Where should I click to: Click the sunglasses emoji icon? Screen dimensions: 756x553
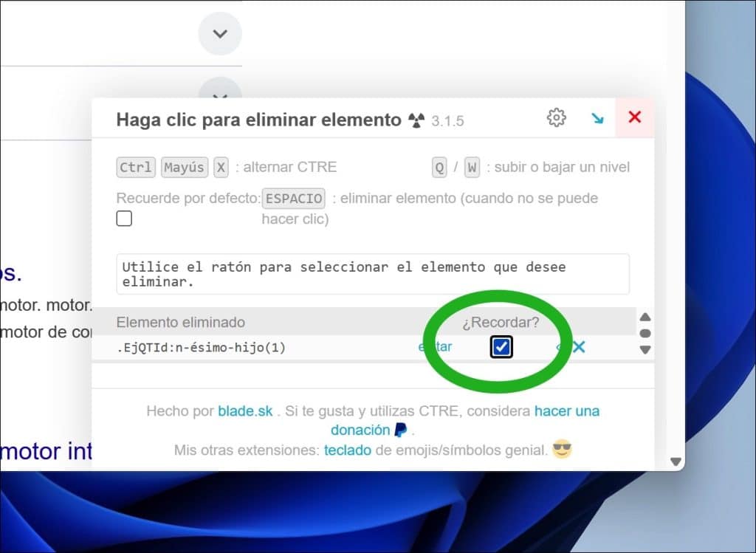[562, 450]
